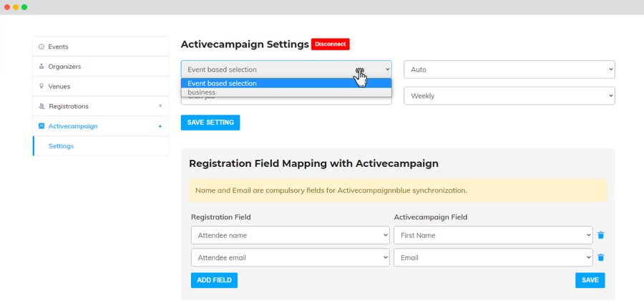
Task: Click the green maximize window button
Action: [24, 7]
